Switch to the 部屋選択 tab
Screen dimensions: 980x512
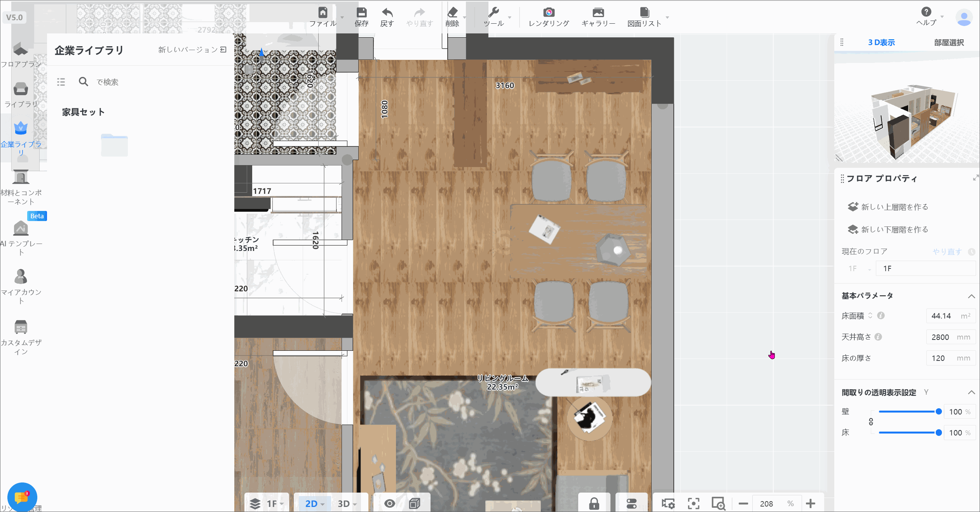(949, 42)
